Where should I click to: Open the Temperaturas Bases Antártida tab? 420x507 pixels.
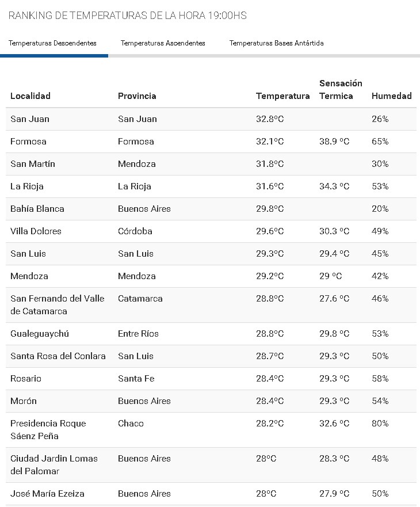click(276, 43)
